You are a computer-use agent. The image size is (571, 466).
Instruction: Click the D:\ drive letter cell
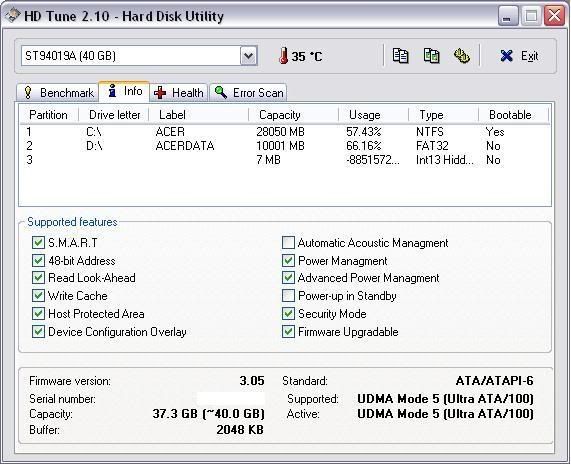click(x=94, y=146)
